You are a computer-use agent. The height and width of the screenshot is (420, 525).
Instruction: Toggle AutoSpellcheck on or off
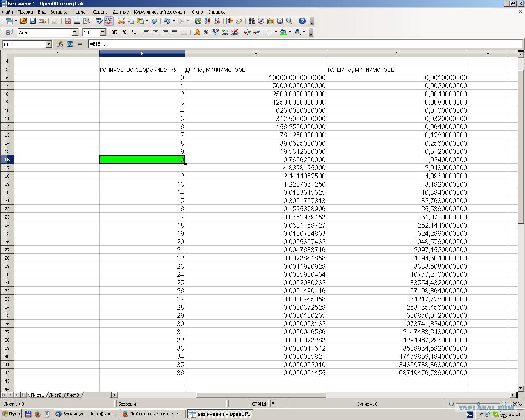(109, 21)
